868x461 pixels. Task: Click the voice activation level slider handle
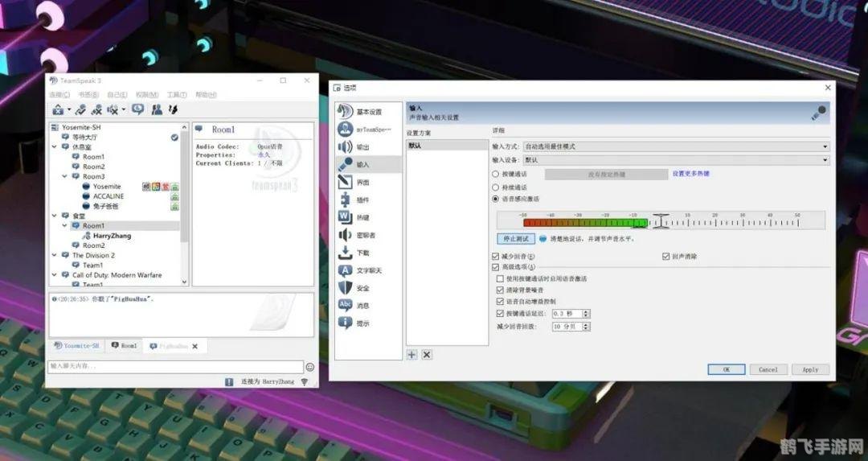tap(661, 221)
